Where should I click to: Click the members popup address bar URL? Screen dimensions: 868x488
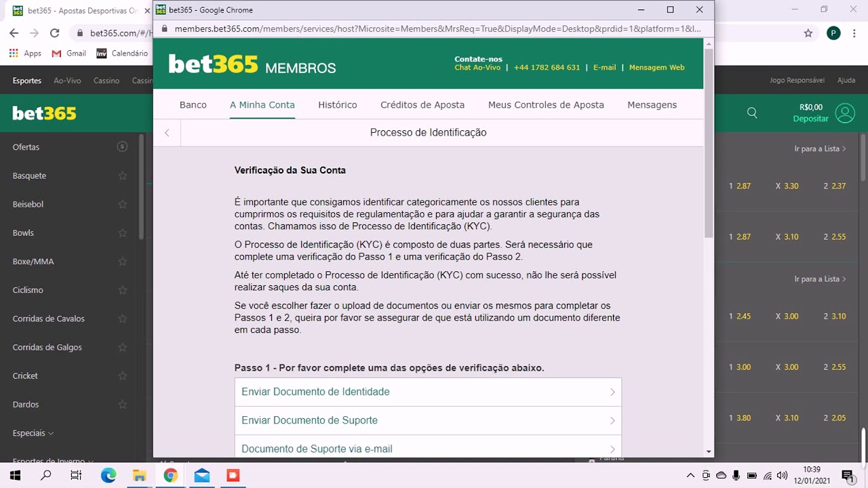pos(437,29)
